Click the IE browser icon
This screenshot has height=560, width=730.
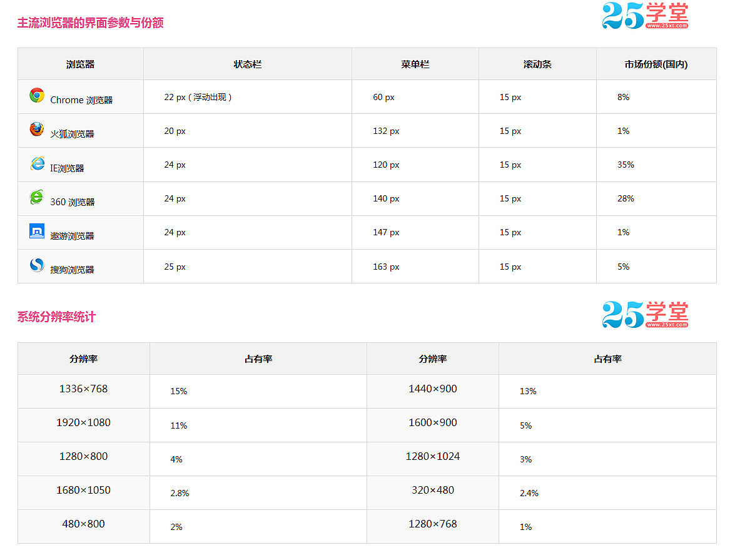37,164
